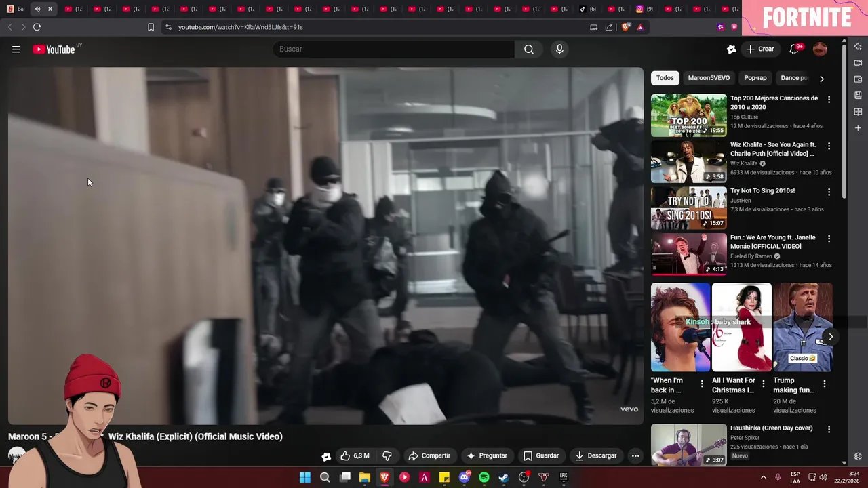Screen dimensions: 868x488
Task: Open options for See You Again video
Action: pos(829,146)
